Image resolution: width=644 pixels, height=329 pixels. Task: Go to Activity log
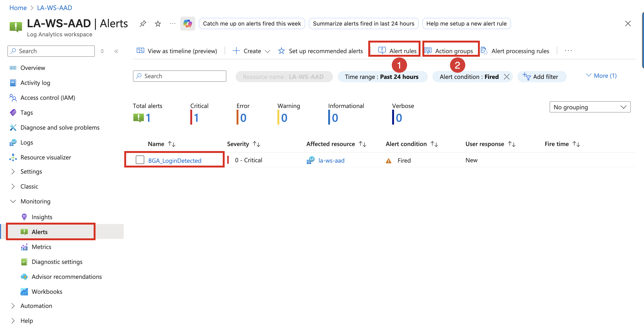(35, 83)
